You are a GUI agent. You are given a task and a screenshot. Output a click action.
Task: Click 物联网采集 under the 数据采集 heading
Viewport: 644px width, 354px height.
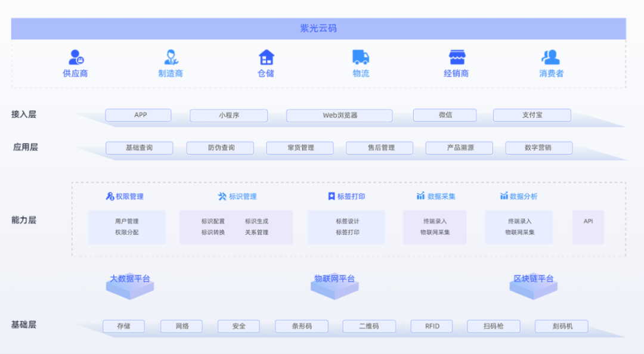(435, 232)
